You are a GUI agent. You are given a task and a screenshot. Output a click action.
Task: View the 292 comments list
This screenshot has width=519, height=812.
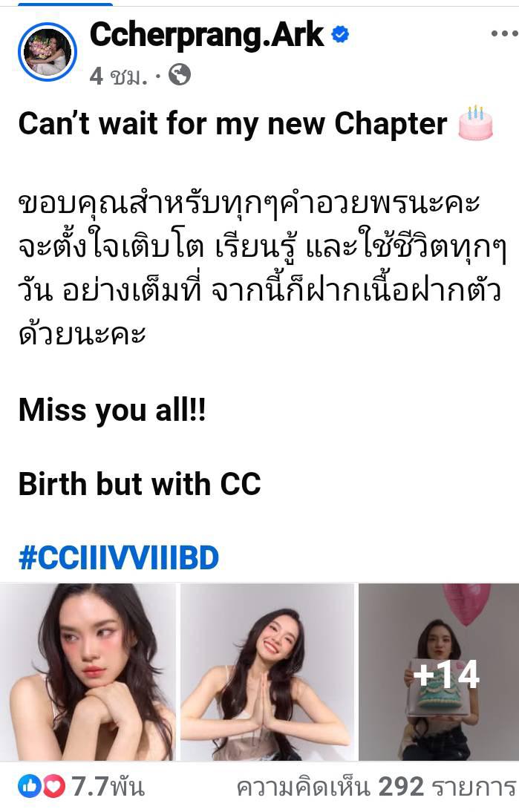376,788
